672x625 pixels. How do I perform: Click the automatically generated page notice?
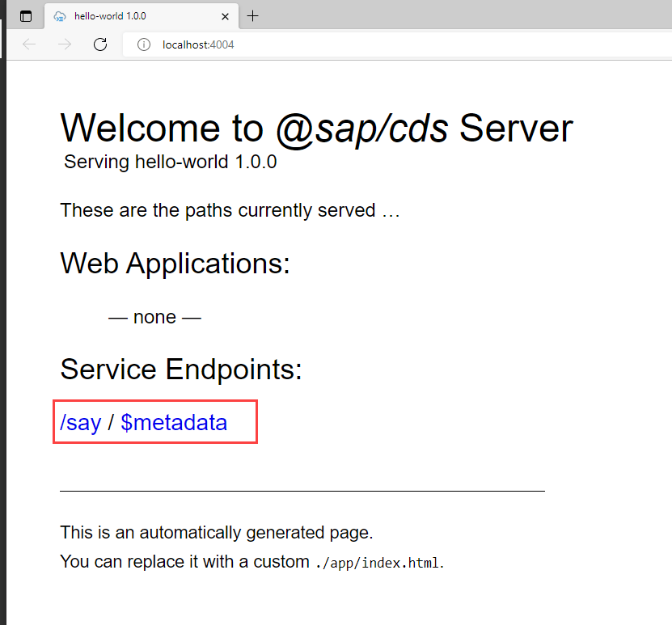pyautogui.click(x=216, y=533)
